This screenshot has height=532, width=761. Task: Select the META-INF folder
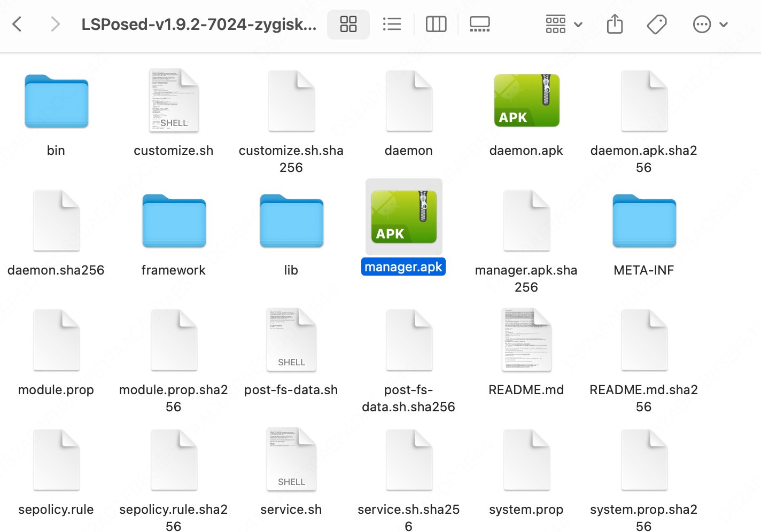644,221
